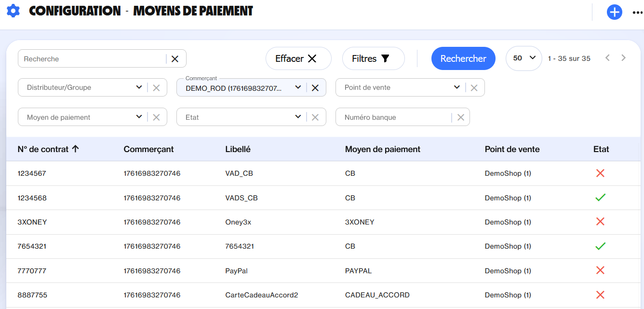Toggle the state icon for PayPal row
Image resolution: width=644 pixels, height=309 pixels.
tap(600, 270)
